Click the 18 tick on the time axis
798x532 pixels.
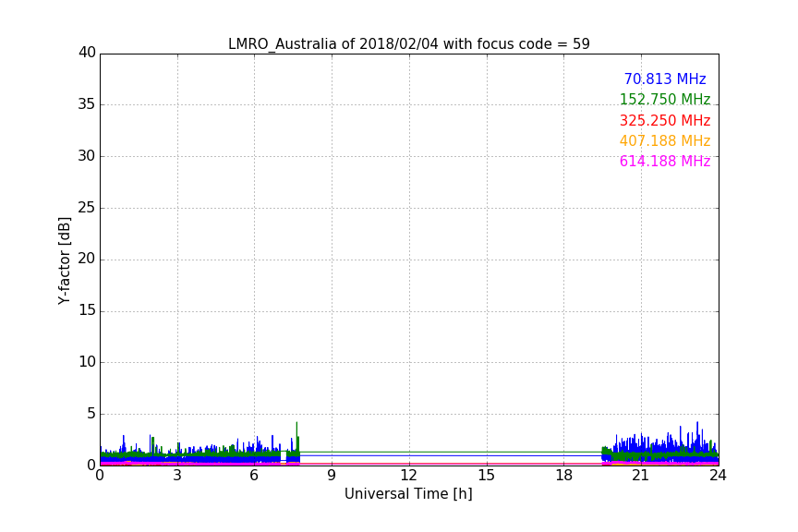[564, 476]
